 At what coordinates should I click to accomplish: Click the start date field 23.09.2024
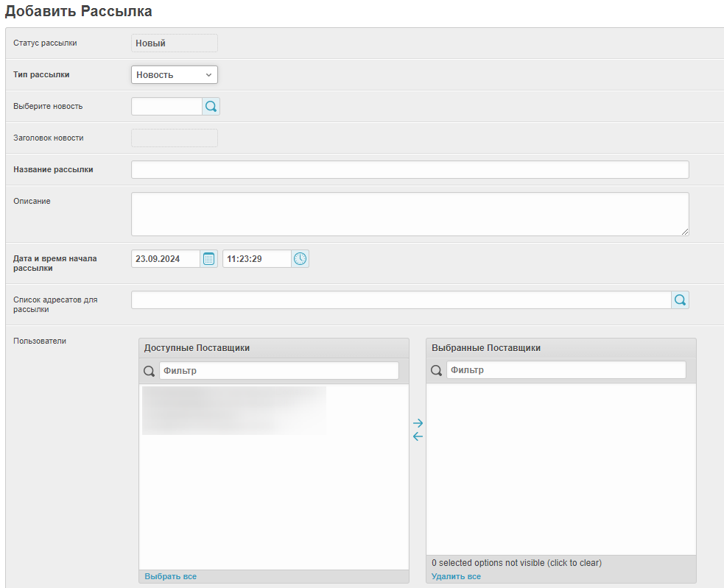tap(166, 258)
